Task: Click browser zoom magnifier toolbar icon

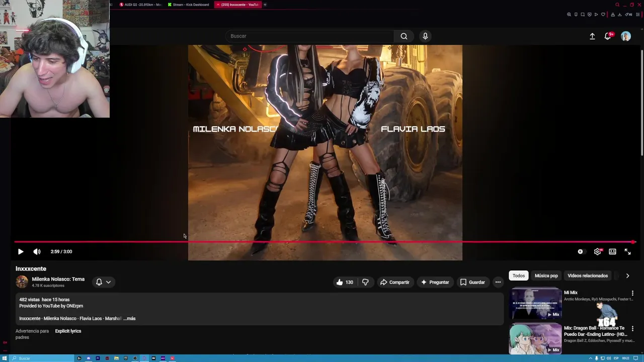Action: tap(569, 15)
